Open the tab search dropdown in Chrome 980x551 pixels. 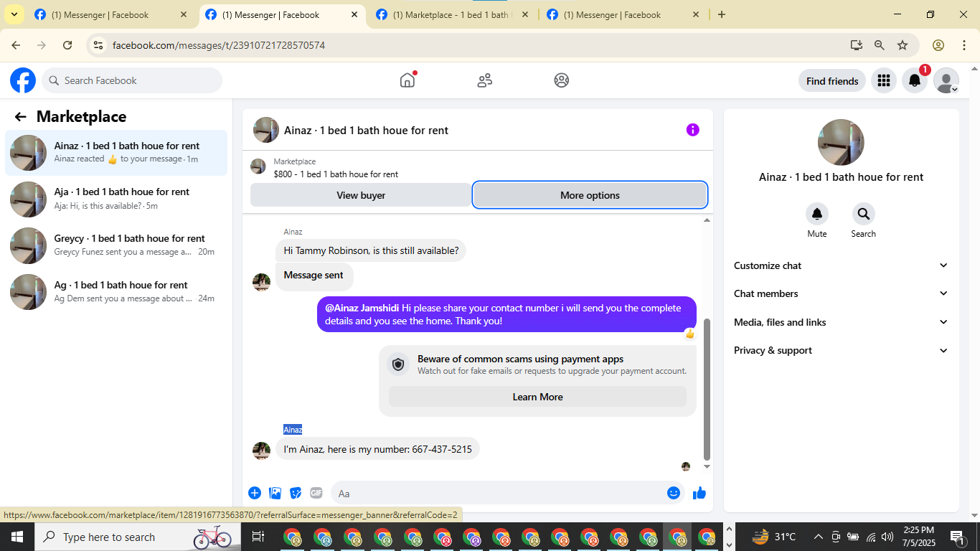pyautogui.click(x=14, y=14)
